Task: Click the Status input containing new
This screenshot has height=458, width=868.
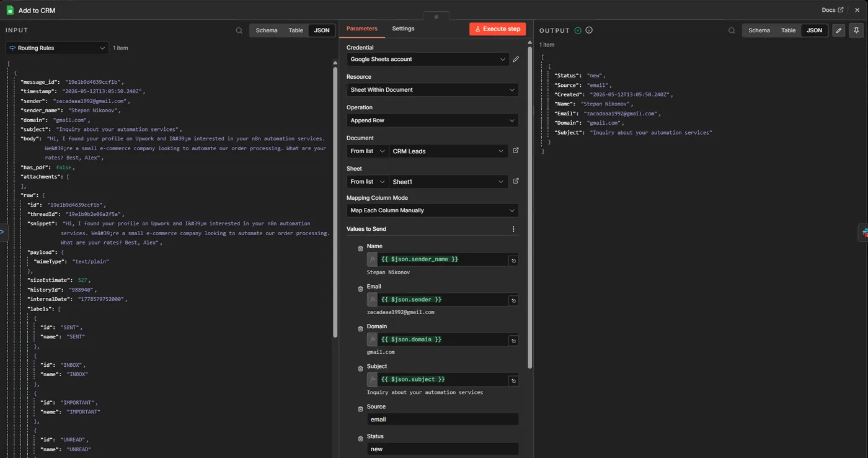Action: (x=443, y=449)
